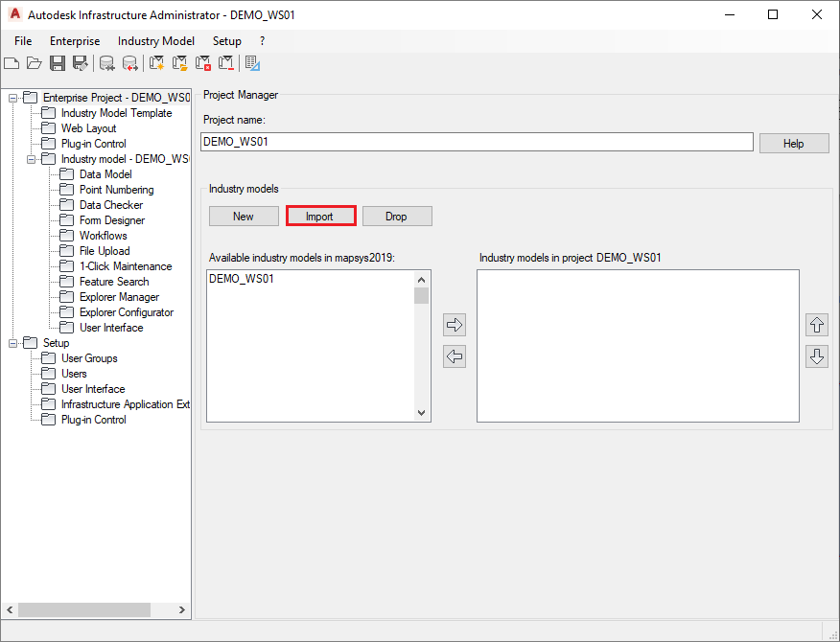Select Enterprise Project - DEMO_WS0 in the tree

(116, 98)
